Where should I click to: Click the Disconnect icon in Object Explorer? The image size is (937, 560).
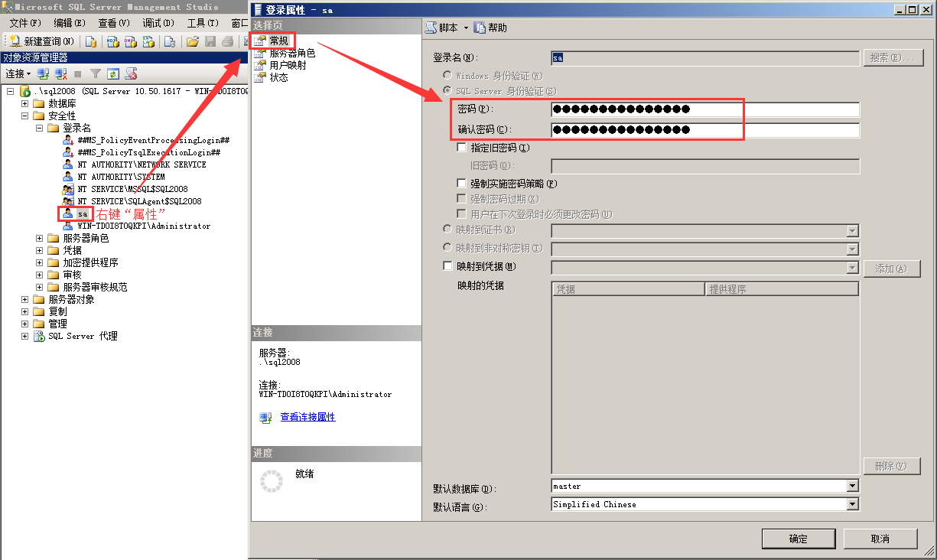click(60, 73)
